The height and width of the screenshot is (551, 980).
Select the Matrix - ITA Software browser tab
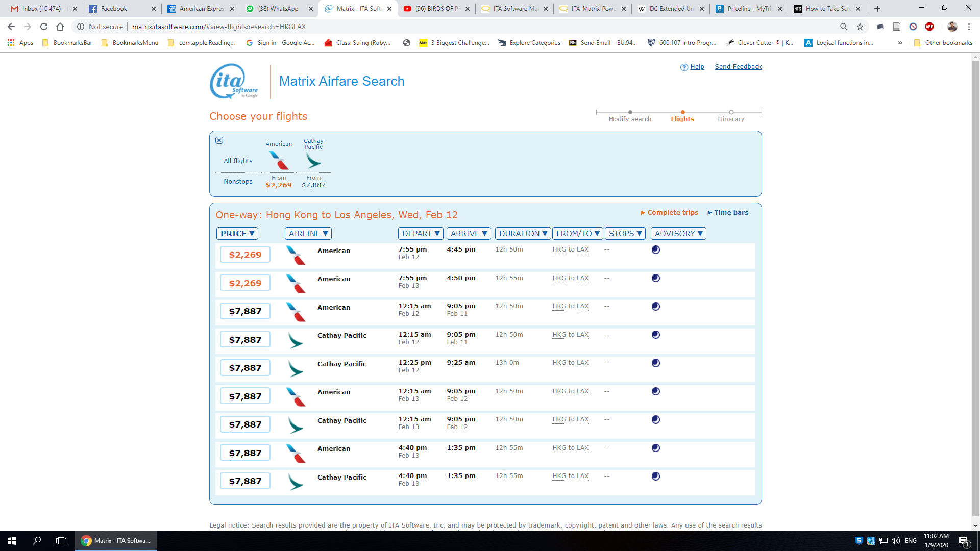click(x=356, y=9)
